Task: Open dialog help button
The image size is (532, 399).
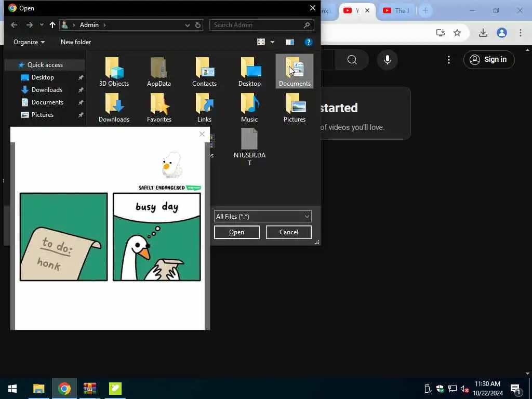Action: coord(308,42)
